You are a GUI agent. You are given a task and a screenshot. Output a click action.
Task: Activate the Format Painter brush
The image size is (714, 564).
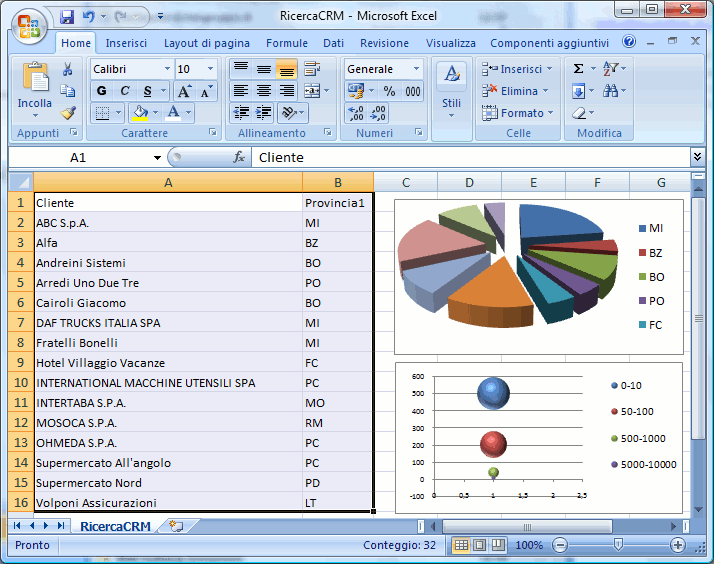pos(68,112)
